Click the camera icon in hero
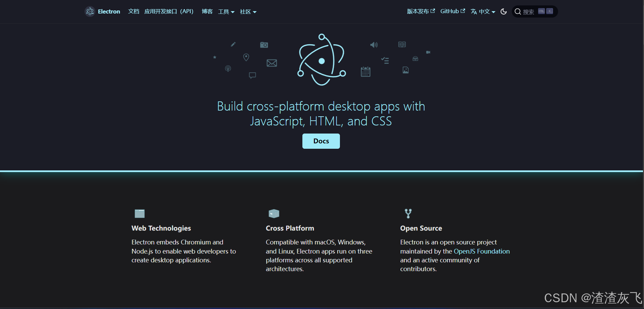This screenshot has height=309, width=644. point(264,45)
